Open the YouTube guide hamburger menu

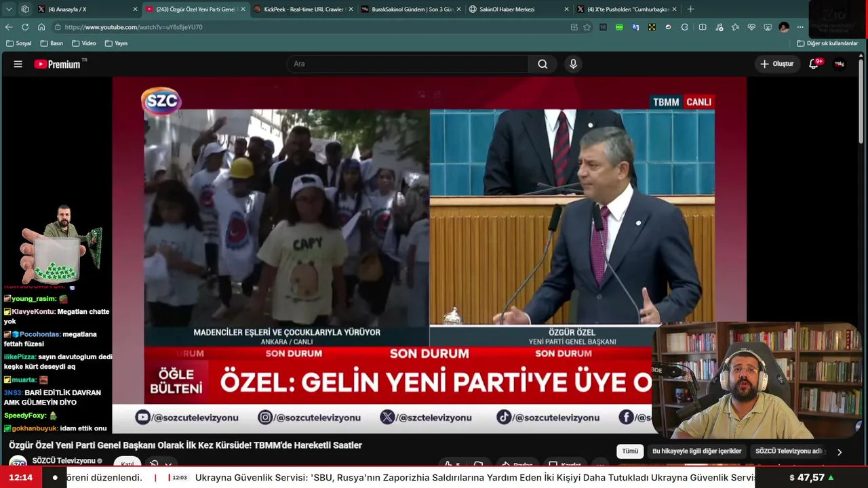click(18, 64)
